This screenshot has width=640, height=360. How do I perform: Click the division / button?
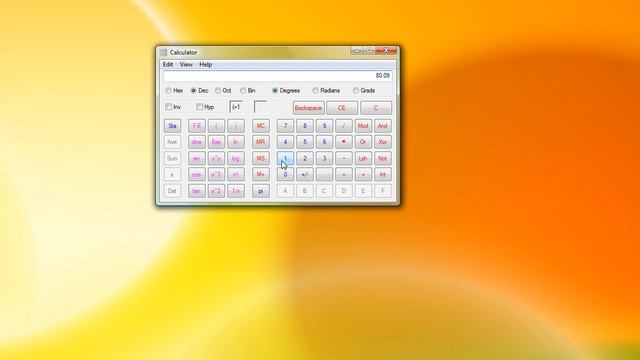[x=344, y=126]
